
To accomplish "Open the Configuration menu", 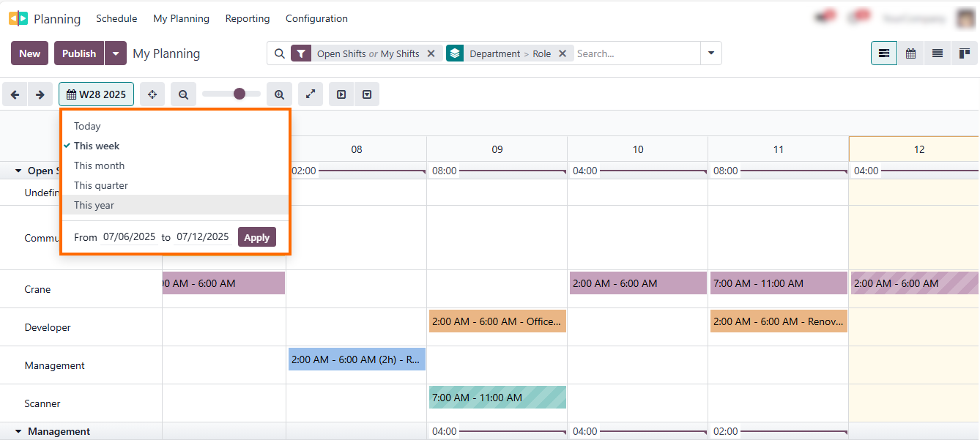I will click(x=316, y=18).
